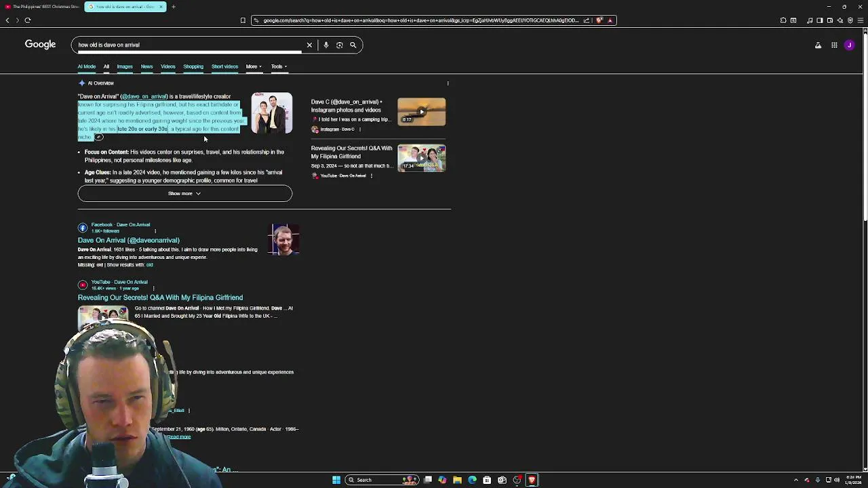Search by image with the Lens icon
The image size is (868, 488).
point(340,45)
